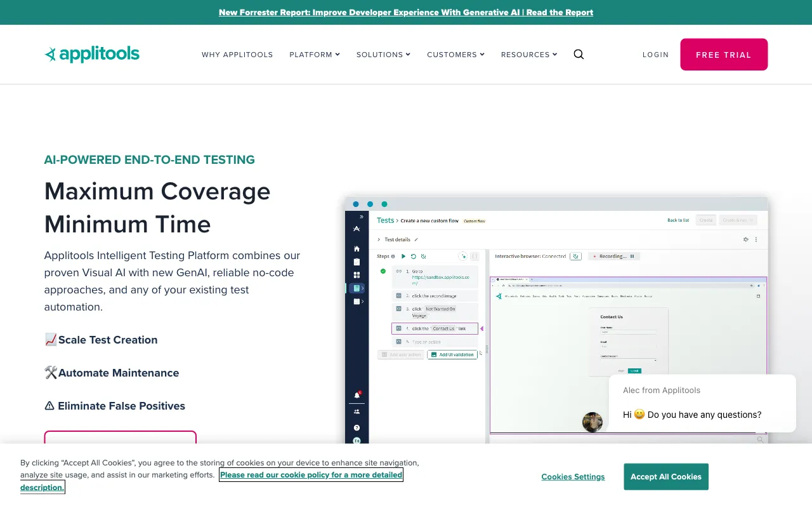The width and height of the screenshot is (812, 508).
Task: Open the Why Applitools menu item
Action: (x=237, y=55)
